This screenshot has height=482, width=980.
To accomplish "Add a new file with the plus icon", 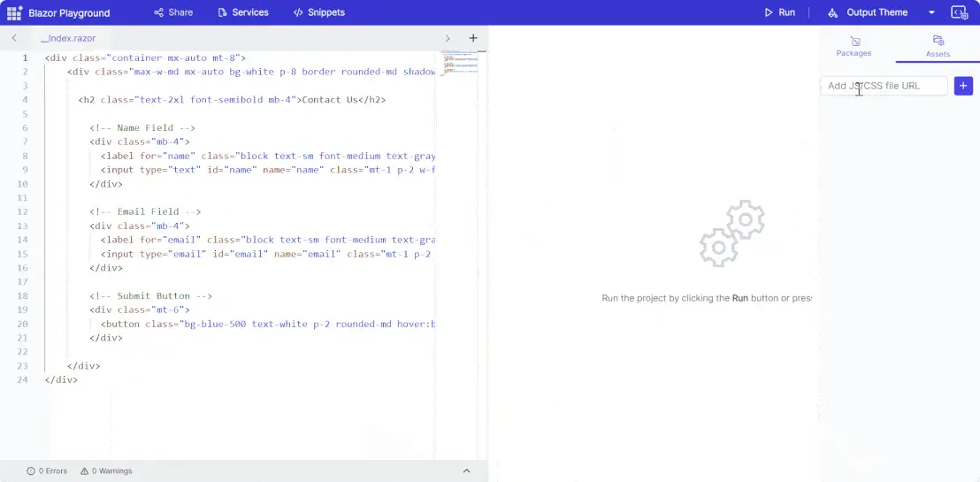I will [x=473, y=38].
